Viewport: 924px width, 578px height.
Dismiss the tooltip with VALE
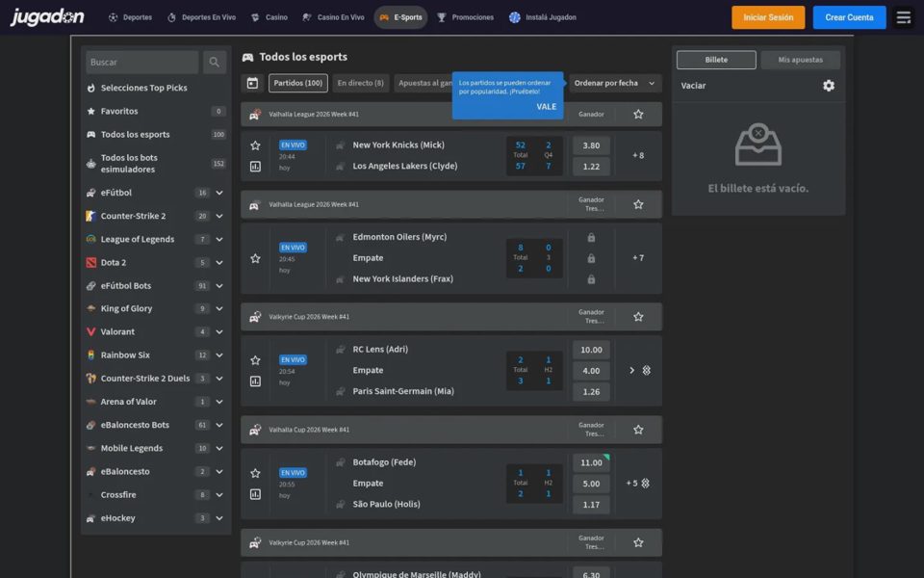pyautogui.click(x=547, y=107)
